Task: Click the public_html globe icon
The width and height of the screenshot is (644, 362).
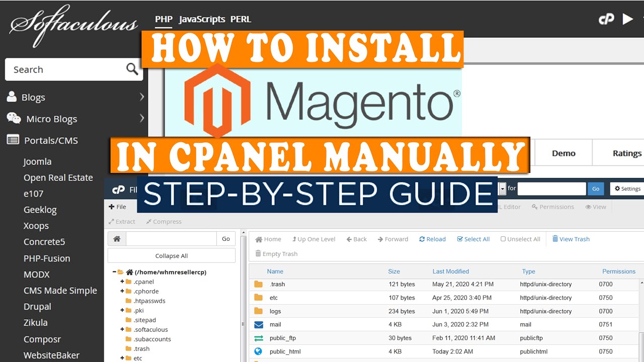Action: (259, 351)
